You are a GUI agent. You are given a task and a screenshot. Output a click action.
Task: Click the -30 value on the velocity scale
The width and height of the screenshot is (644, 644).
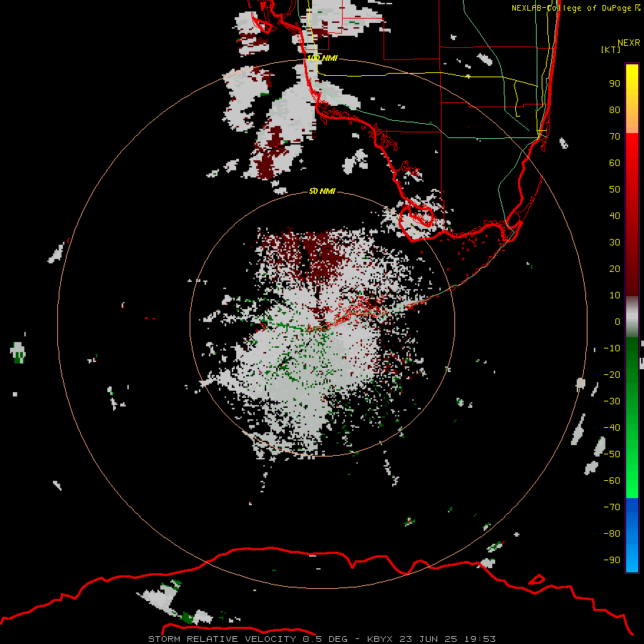(612, 401)
